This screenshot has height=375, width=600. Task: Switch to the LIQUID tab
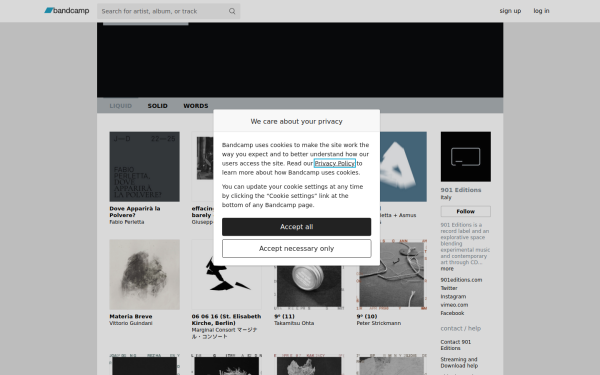[x=121, y=106]
